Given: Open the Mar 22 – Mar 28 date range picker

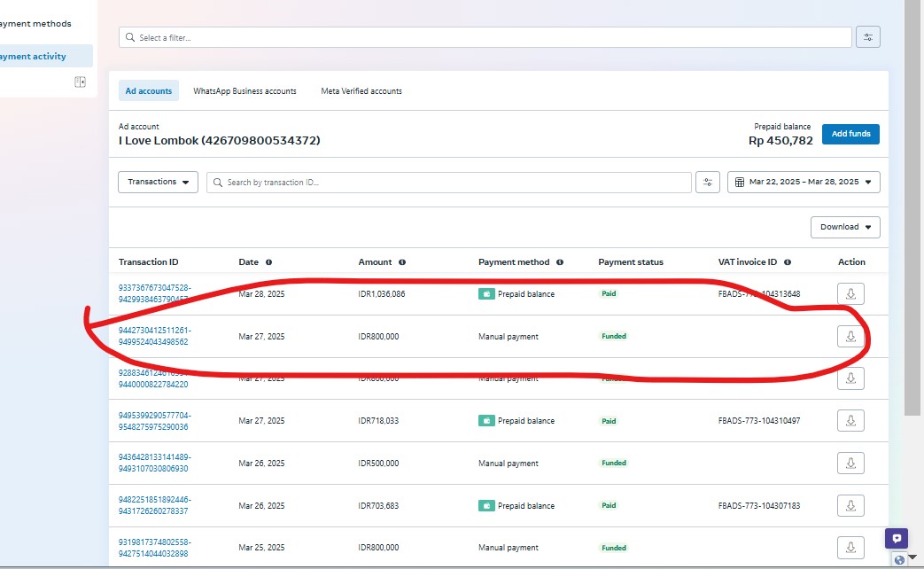Looking at the screenshot, I should 804,183.
